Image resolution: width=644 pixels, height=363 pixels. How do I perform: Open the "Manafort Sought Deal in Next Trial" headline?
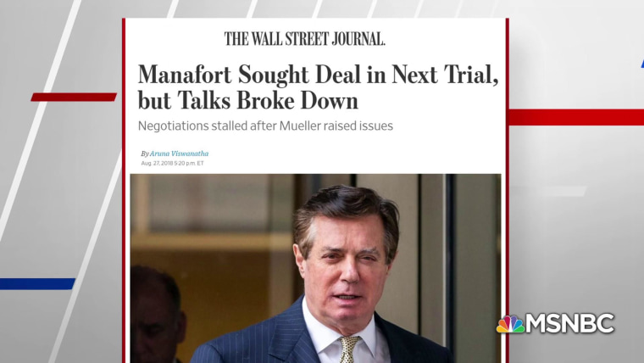pyautogui.click(x=318, y=74)
